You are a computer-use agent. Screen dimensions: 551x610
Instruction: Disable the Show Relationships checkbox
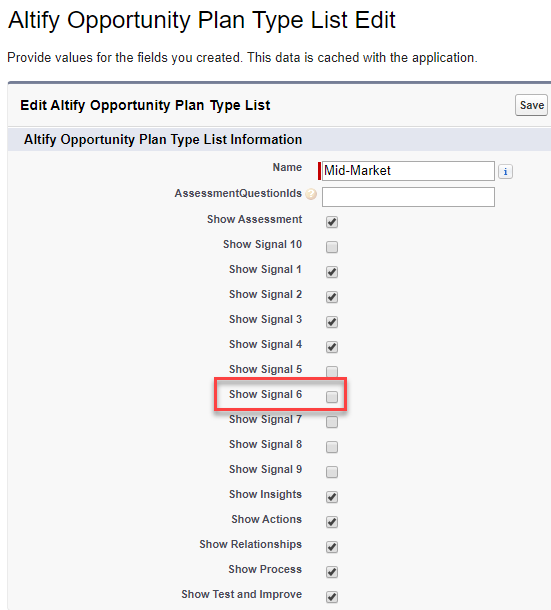332,547
